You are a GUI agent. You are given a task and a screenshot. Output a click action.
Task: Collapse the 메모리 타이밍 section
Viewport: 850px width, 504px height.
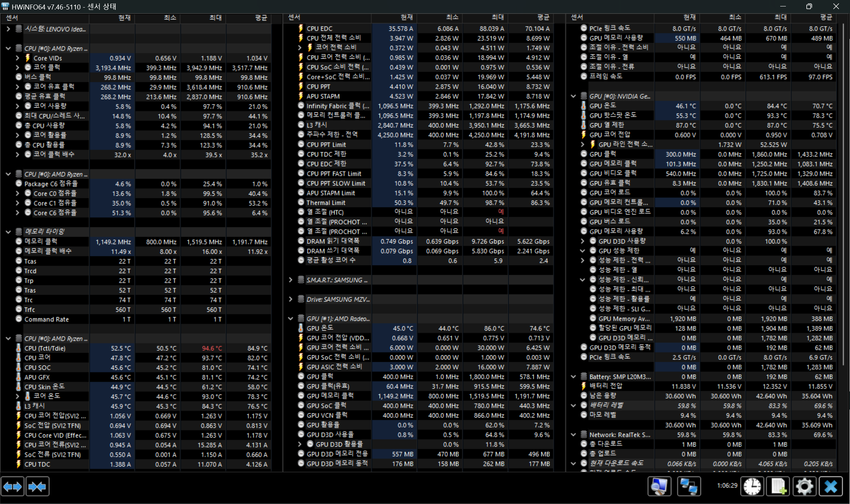coord(8,231)
